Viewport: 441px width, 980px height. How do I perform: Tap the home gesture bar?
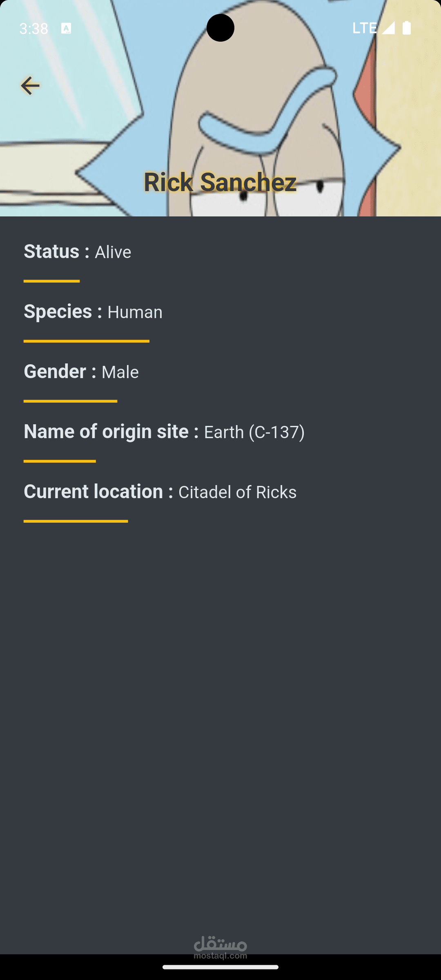tap(220, 967)
